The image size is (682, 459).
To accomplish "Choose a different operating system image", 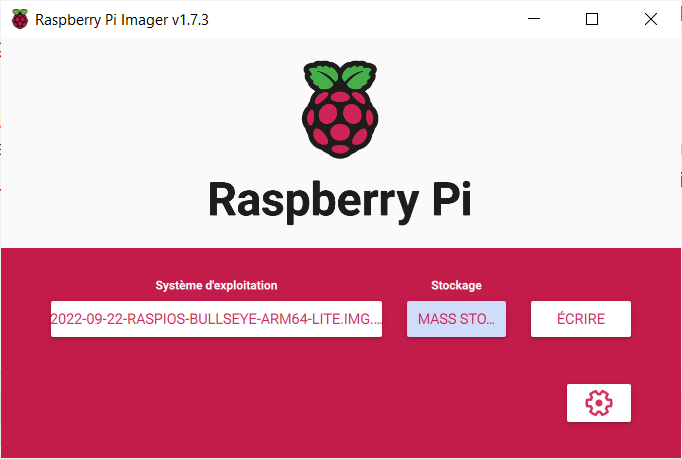I will click(216, 319).
